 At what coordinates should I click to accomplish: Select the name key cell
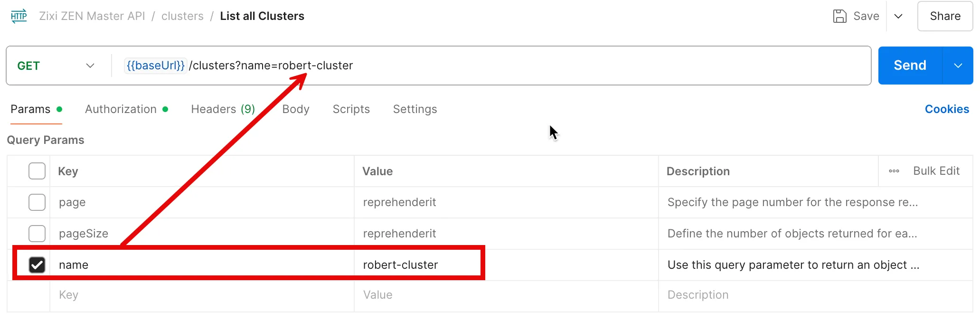(x=202, y=265)
